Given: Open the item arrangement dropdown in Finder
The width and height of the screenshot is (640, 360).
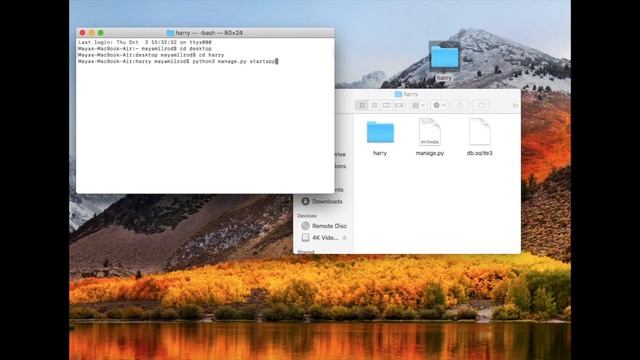Looking at the screenshot, I should pos(418,105).
